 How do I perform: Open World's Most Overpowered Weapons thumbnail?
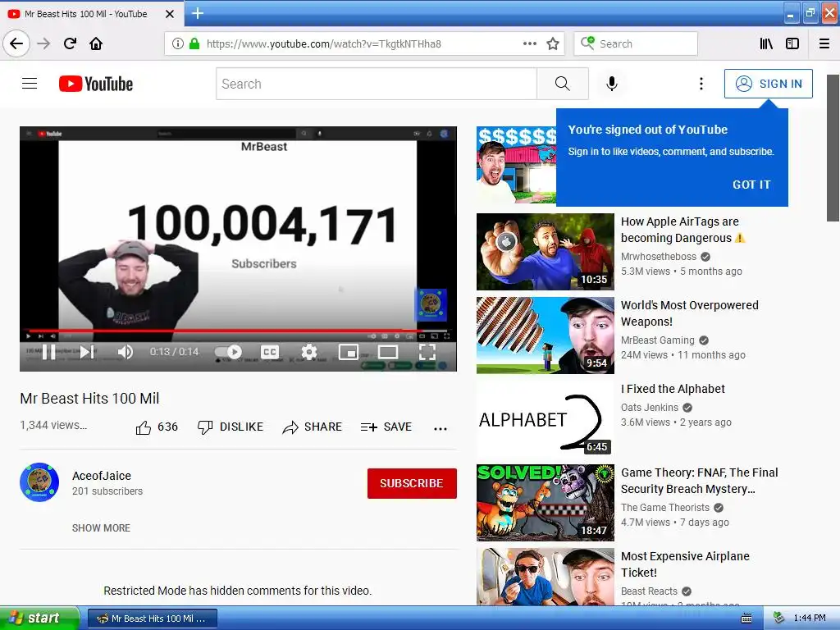pyautogui.click(x=546, y=336)
